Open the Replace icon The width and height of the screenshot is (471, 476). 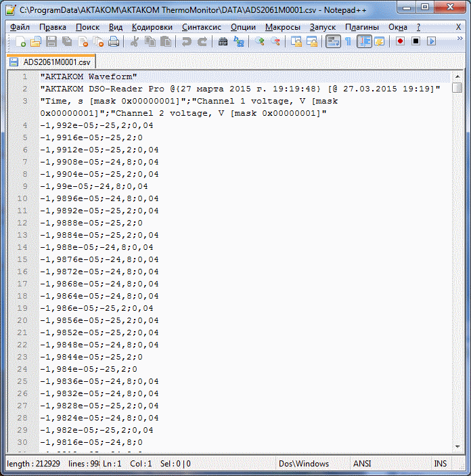point(238,41)
